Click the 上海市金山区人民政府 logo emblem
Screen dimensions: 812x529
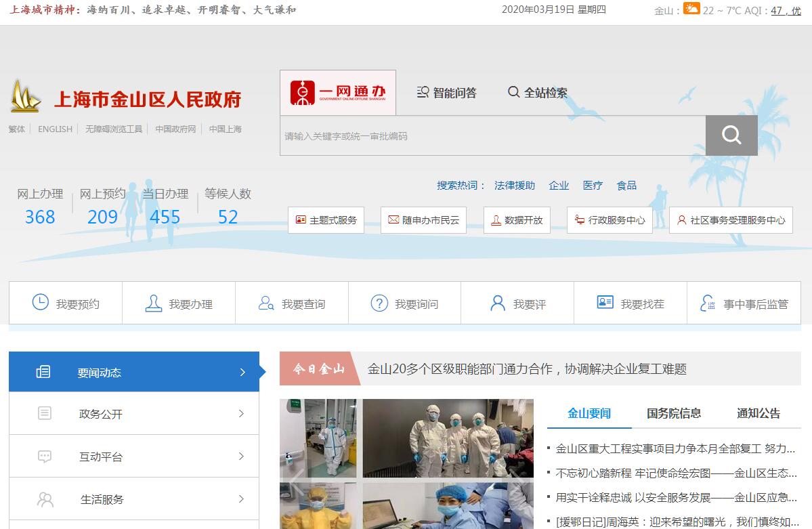26,96
